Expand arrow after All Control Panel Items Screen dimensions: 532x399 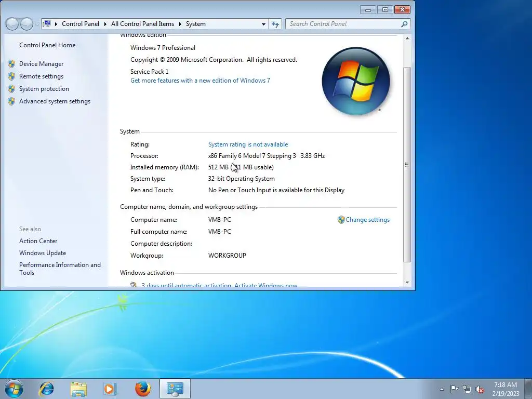tap(180, 24)
